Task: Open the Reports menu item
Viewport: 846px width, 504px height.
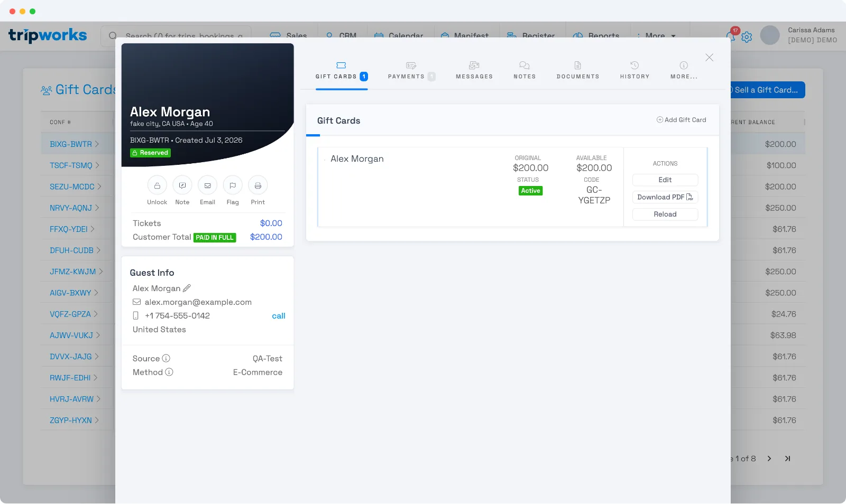Action: pyautogui.click(x=596, y=36)
